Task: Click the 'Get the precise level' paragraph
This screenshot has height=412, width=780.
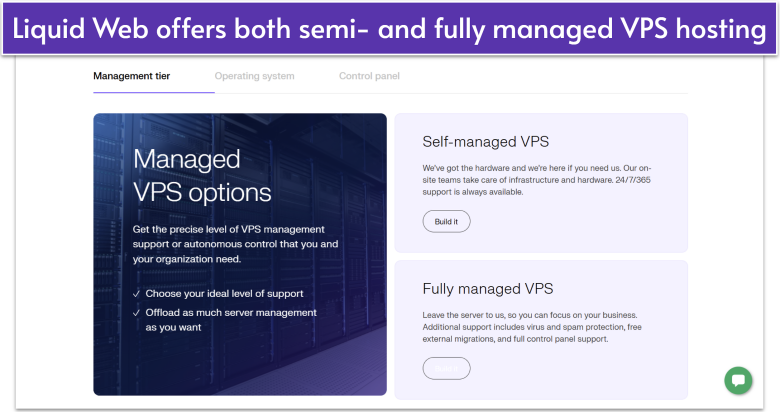Action: 235,244
